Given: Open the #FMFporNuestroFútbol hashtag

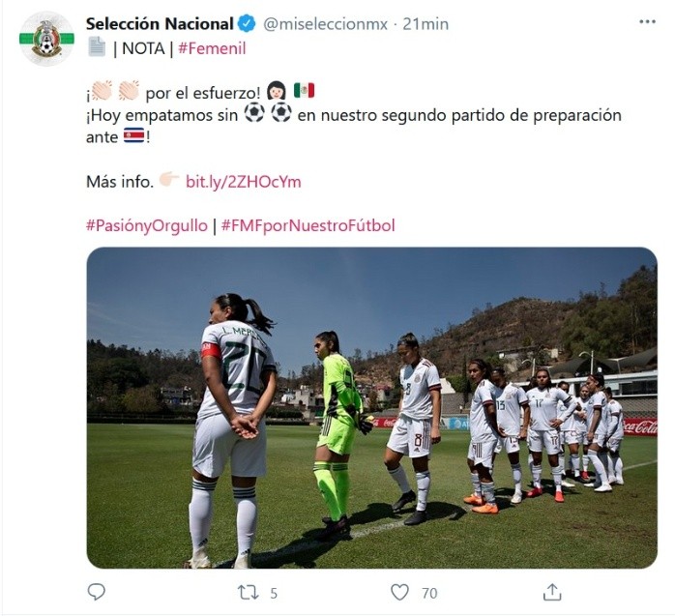Looking at the screenshot, I should coord(308,225).
